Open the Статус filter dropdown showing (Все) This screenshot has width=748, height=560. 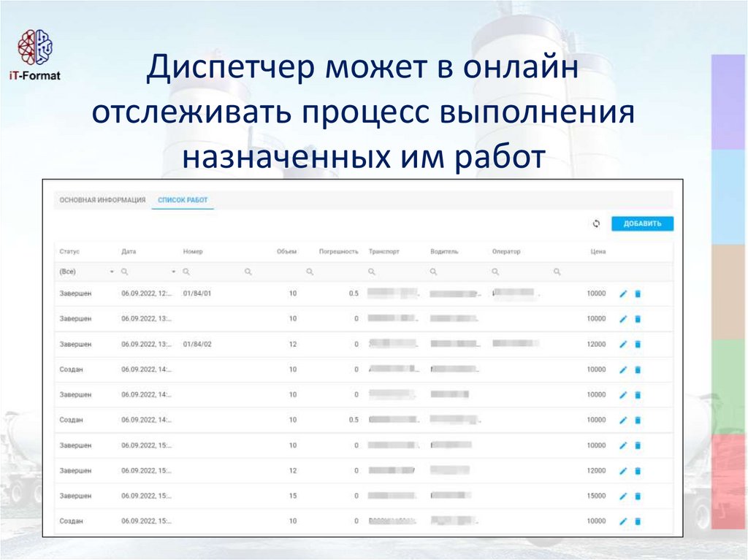pos(86,272)
